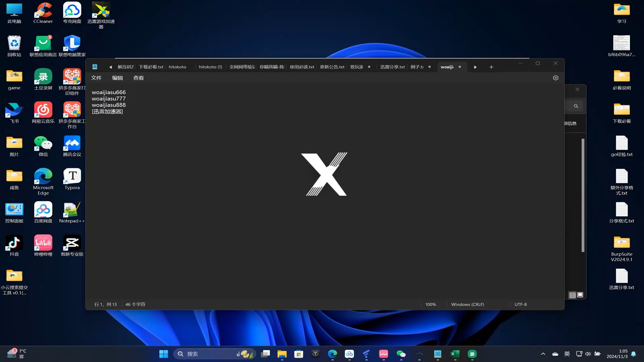Open Excel from taskbar
Viewport: 644px width, 362px height.
[x=455, y=354]
